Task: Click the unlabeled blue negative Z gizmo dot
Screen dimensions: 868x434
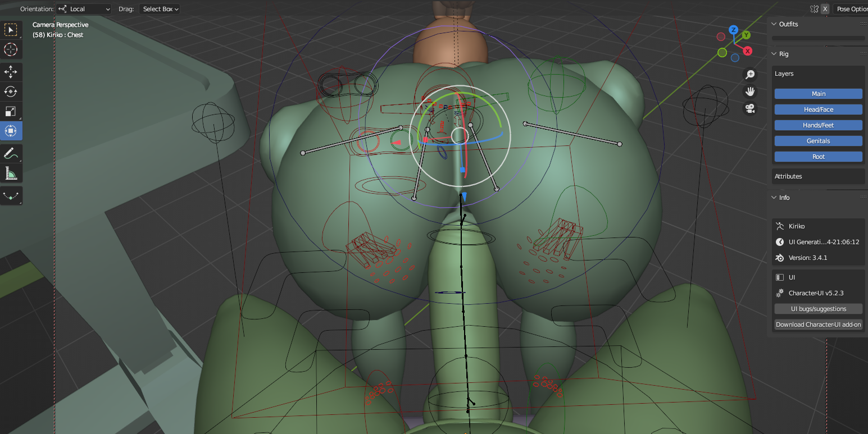Action: click(735, 57)
